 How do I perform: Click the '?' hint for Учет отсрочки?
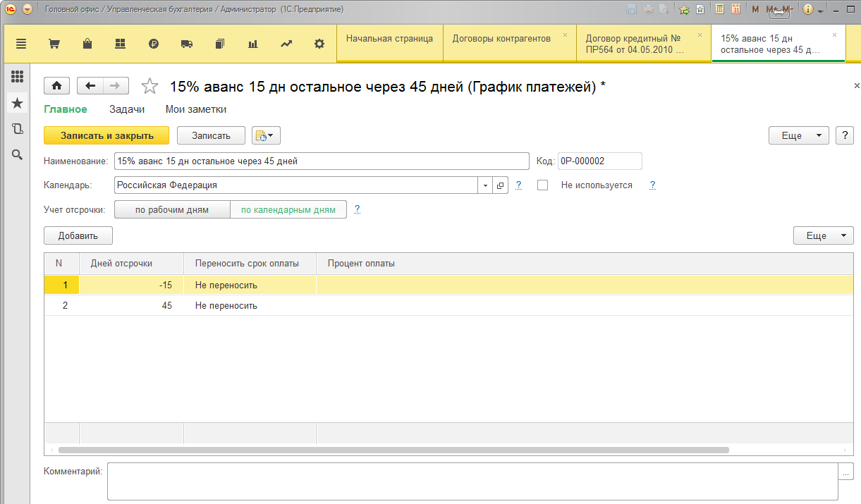[358, 209]
